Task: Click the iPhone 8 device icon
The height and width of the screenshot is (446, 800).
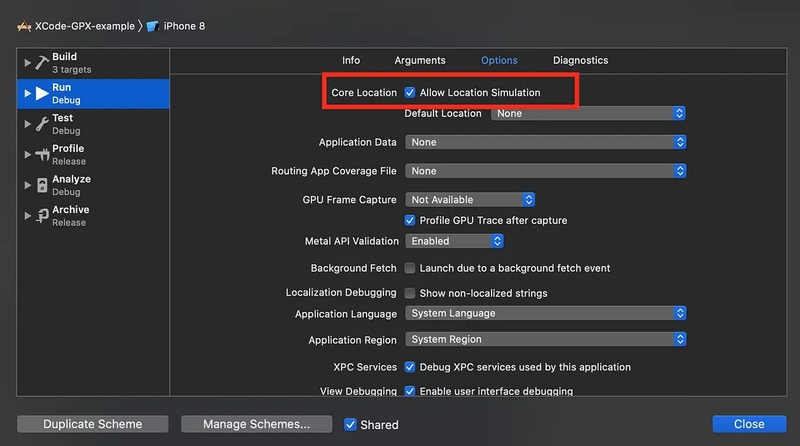Action: point(153,26)
